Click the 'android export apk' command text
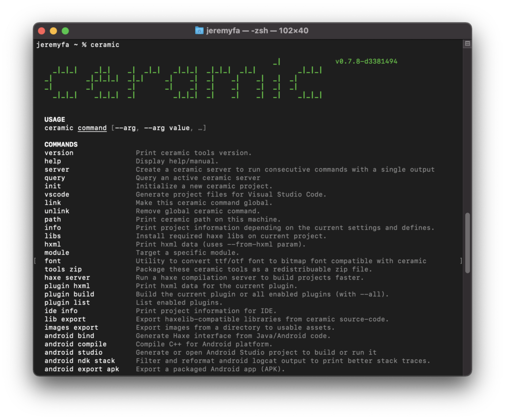 82,369
